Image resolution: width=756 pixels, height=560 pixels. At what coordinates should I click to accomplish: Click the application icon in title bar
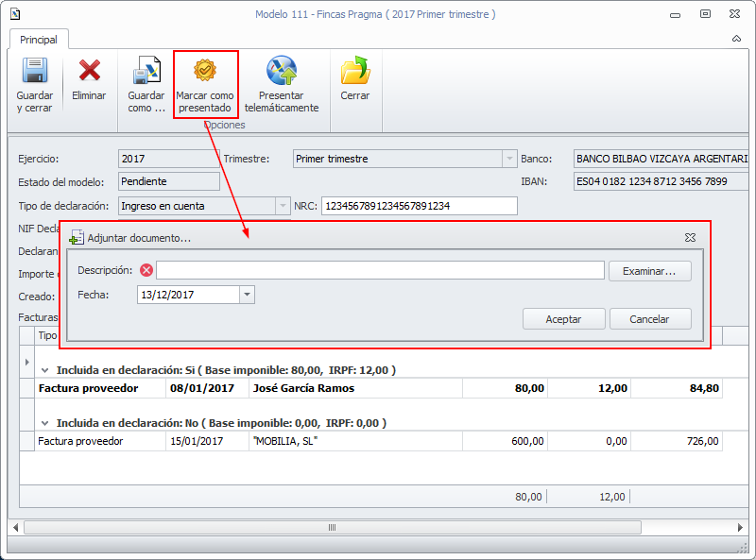(15, 14)
